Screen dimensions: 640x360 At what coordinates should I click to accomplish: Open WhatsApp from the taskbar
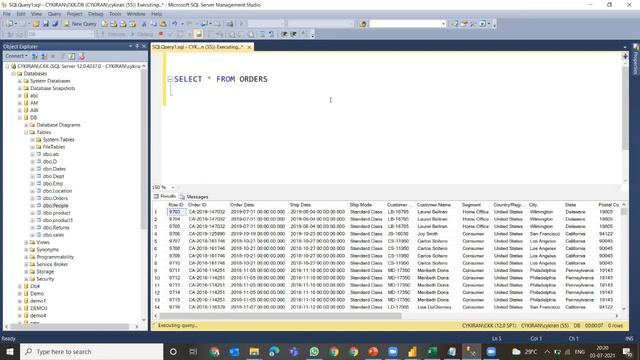pos(314,351)
